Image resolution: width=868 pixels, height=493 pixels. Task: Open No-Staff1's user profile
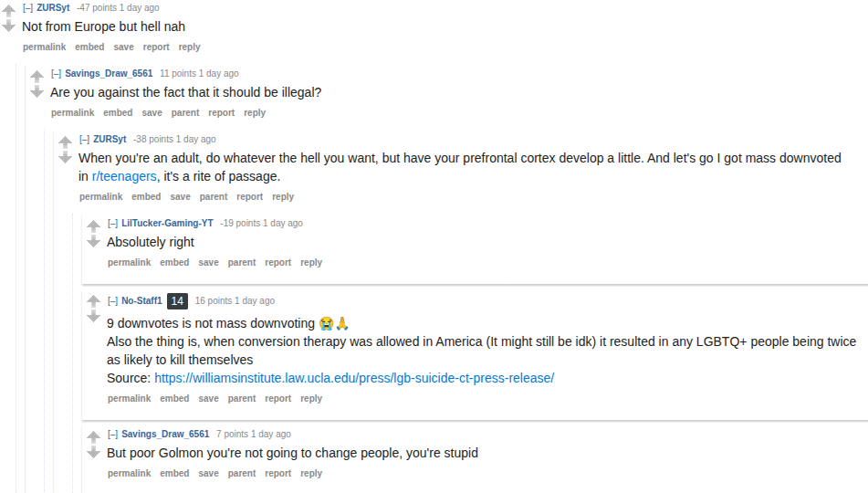coord(141,300)
